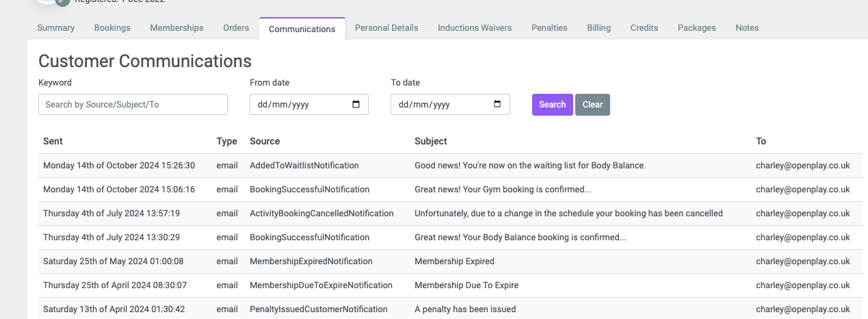Click the Customer Communications heading
This screenshot has width=868, height=319.
tap(145, 61)
